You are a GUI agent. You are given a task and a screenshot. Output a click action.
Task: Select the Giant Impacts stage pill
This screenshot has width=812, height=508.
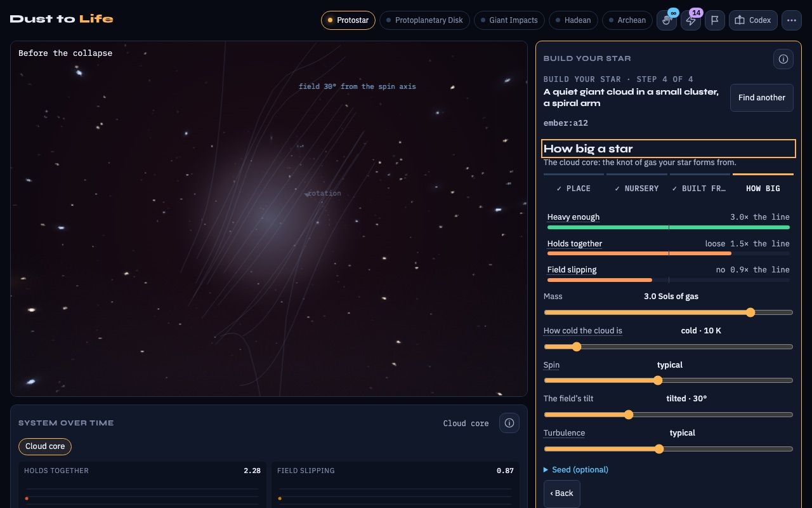(x=509, y=20)
